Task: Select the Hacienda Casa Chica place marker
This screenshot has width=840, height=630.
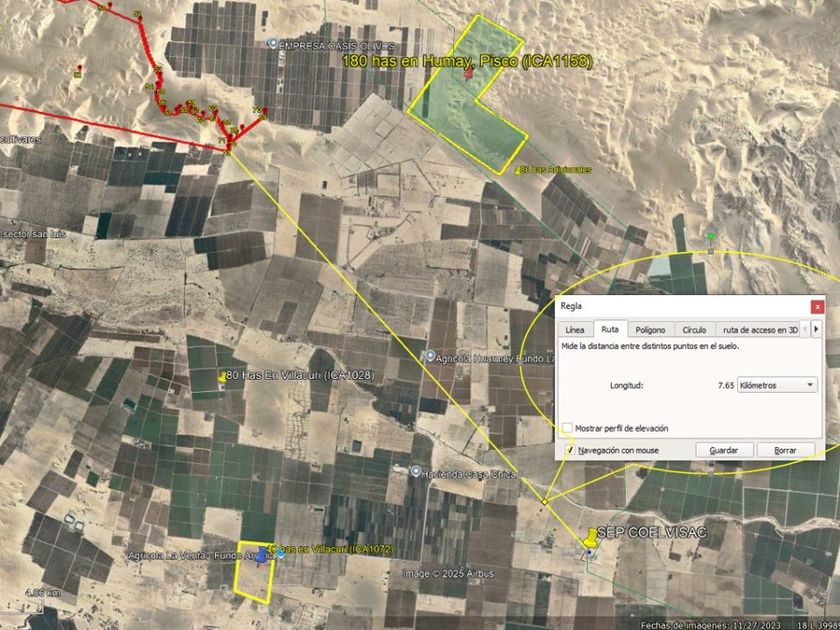Action: pos(416,471)
